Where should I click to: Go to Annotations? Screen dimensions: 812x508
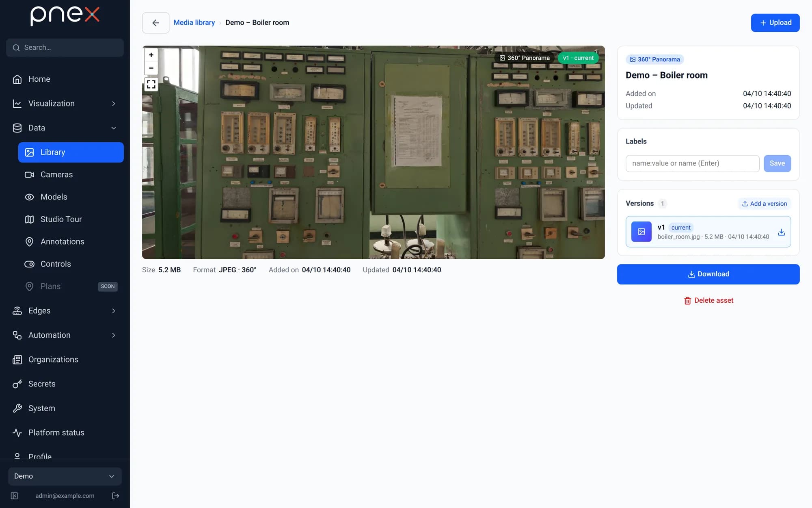[x=71, y=242]
